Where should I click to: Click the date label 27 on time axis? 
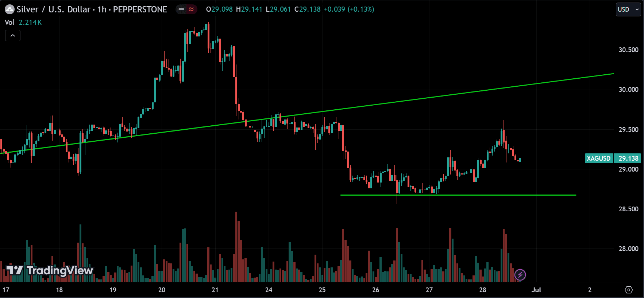coord(429,290)
